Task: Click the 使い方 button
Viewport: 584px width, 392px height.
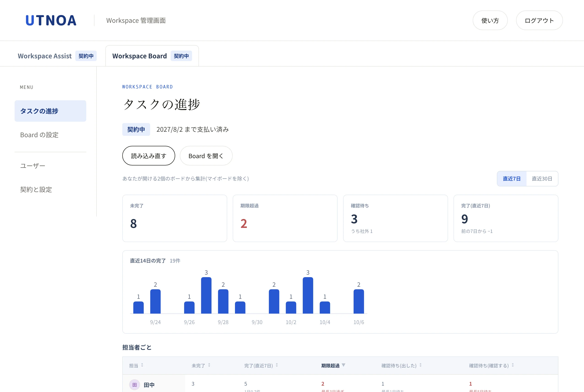Action: coord(490,20)
